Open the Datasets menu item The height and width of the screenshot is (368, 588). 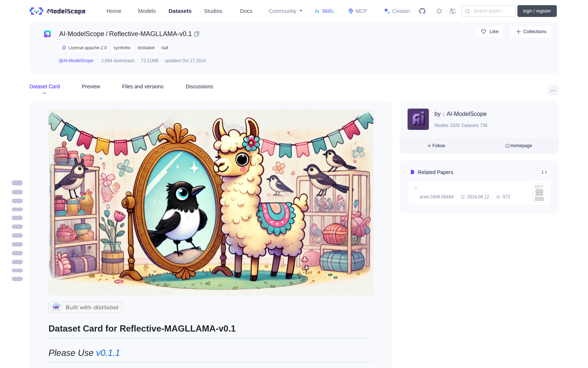coord(180,11)
